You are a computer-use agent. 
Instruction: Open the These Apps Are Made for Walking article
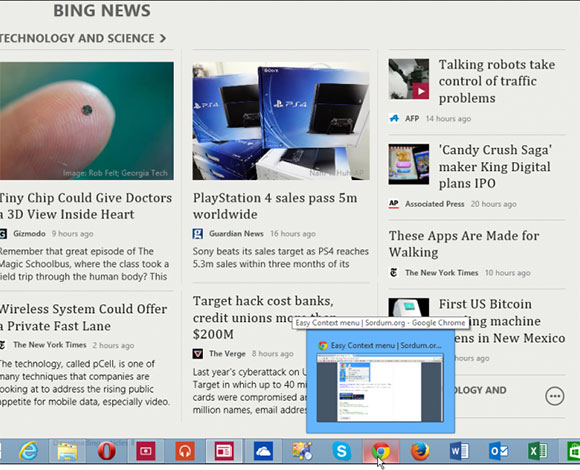[464, 244]
